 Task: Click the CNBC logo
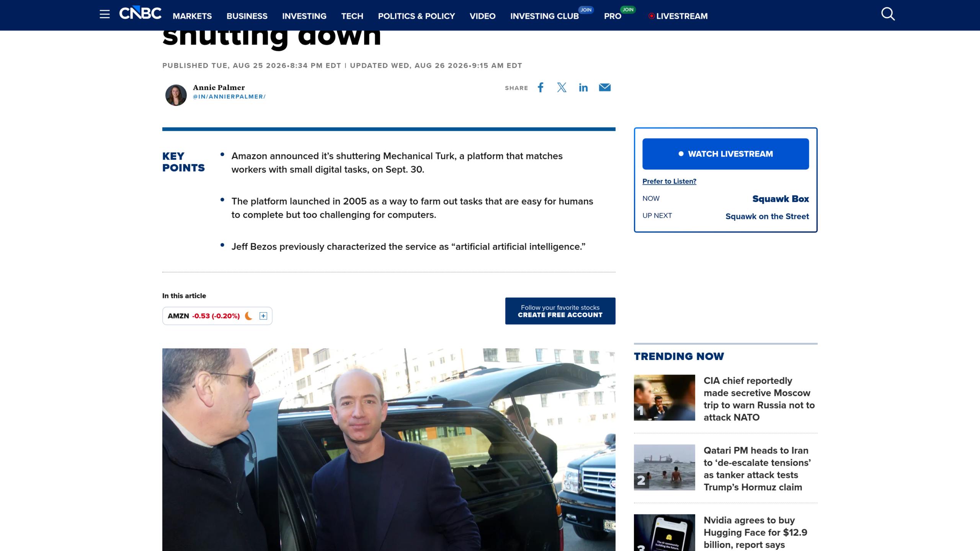140,13
